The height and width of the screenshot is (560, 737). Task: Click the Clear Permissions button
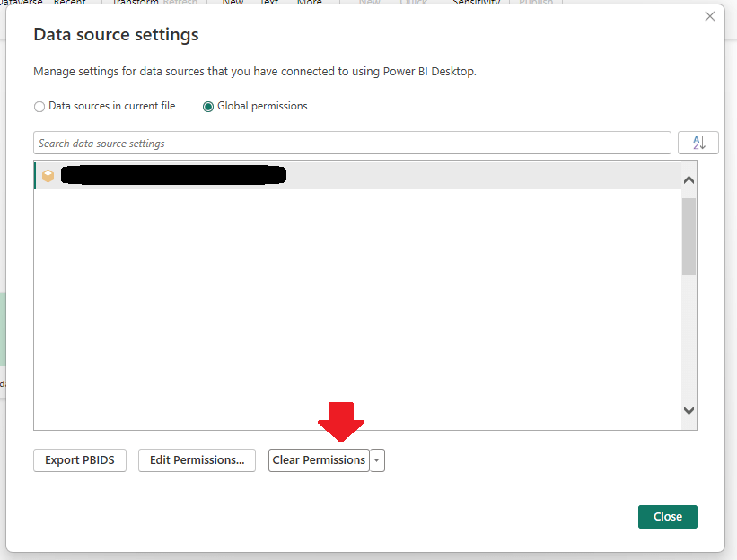[319, 460]
